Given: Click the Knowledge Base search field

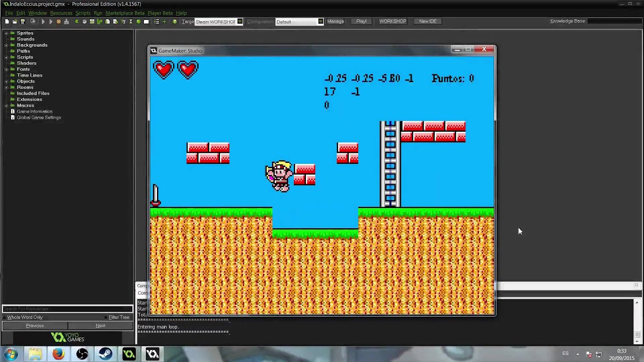Looking at the screenshot, I should (614, 21).
